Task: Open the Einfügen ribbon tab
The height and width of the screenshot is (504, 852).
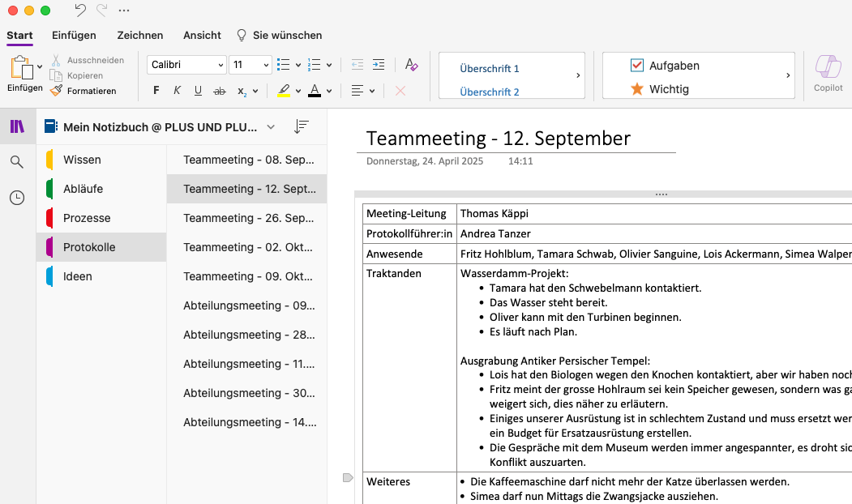Action: [74, 36]
